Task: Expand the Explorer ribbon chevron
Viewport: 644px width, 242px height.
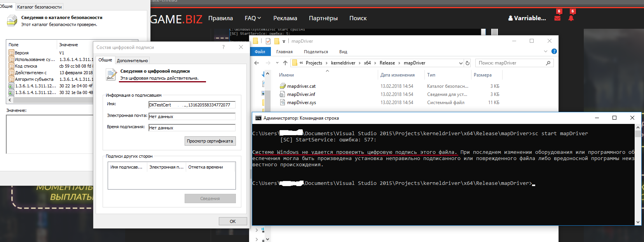Action: pos(545,51)
